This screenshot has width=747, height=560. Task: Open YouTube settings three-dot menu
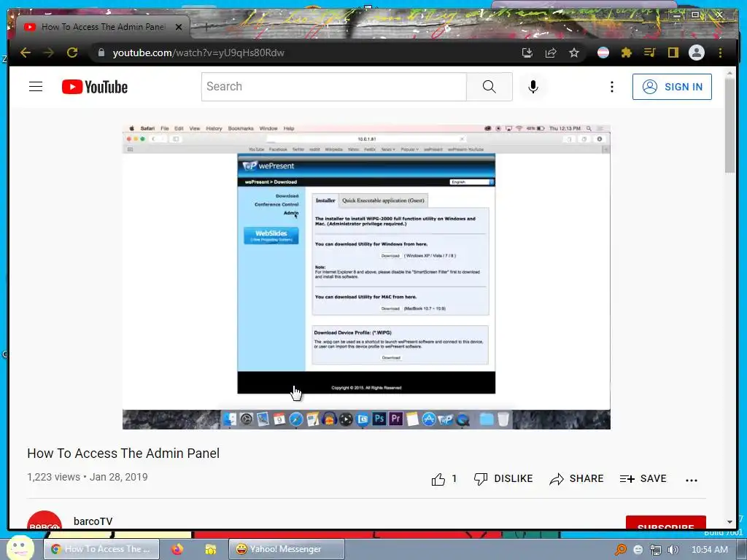(612, 87)
